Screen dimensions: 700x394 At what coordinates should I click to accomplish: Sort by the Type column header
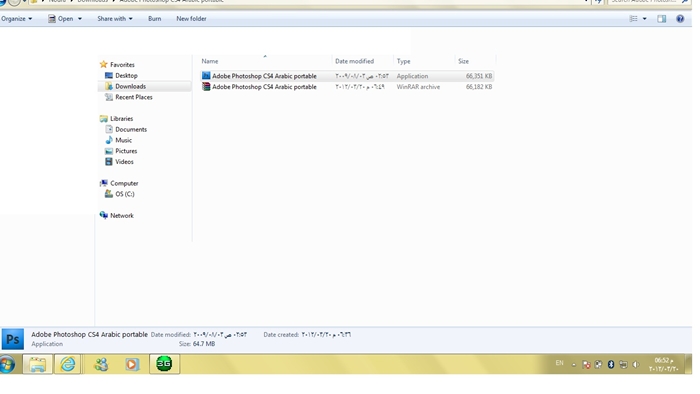pyautogui.click(x=403, y=61)
